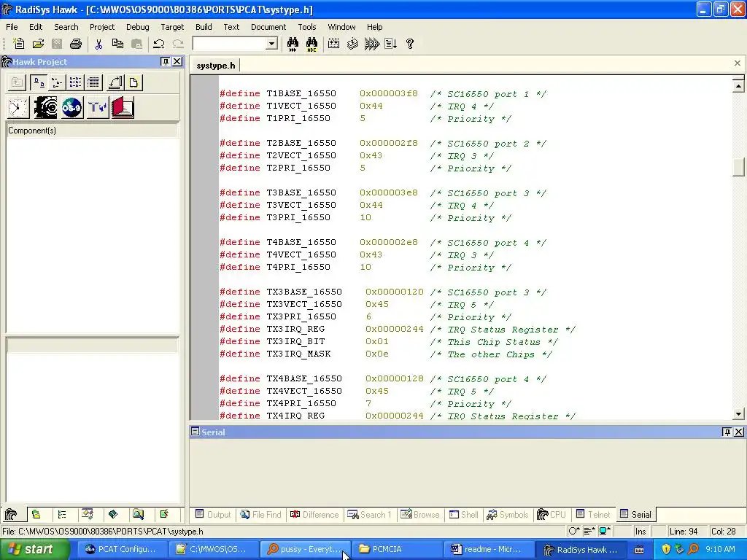Open the Target menu
This screenshot has width=747, height=560.
click(172, 27)
